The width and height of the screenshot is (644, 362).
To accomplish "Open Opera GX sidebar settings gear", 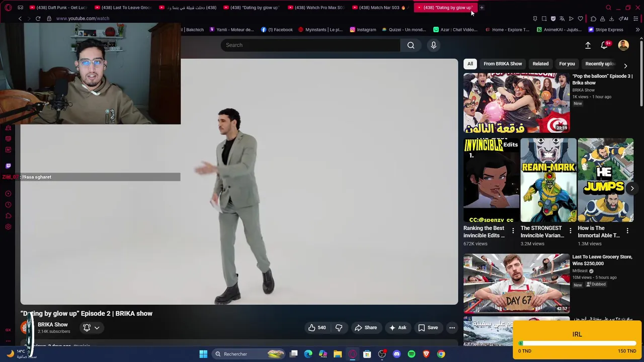I will point(8,227).
